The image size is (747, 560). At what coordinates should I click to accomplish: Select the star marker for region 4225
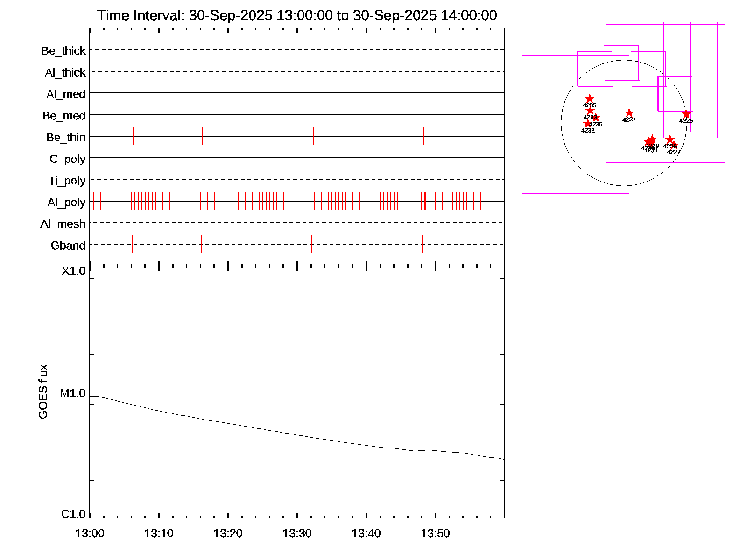[x=686, y=114]
